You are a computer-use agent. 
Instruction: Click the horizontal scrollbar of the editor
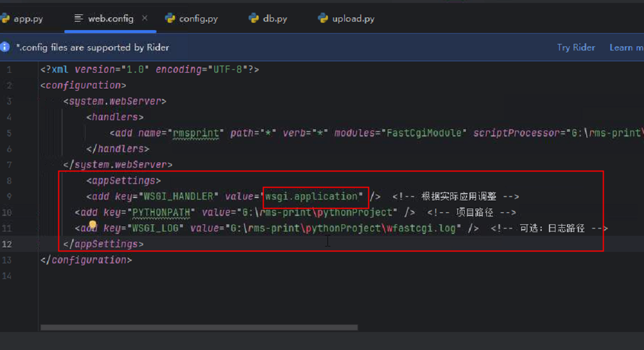coord(199,327)
